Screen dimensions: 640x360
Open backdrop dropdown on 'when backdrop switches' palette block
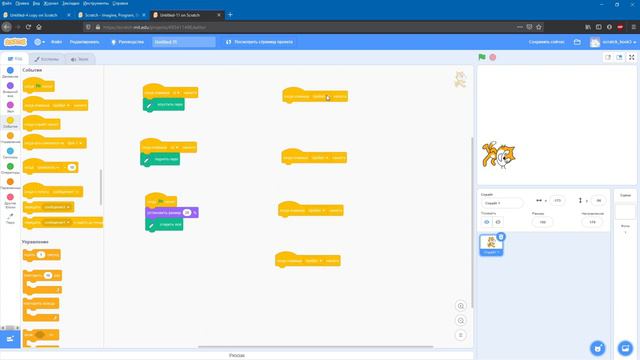(76, 143)
